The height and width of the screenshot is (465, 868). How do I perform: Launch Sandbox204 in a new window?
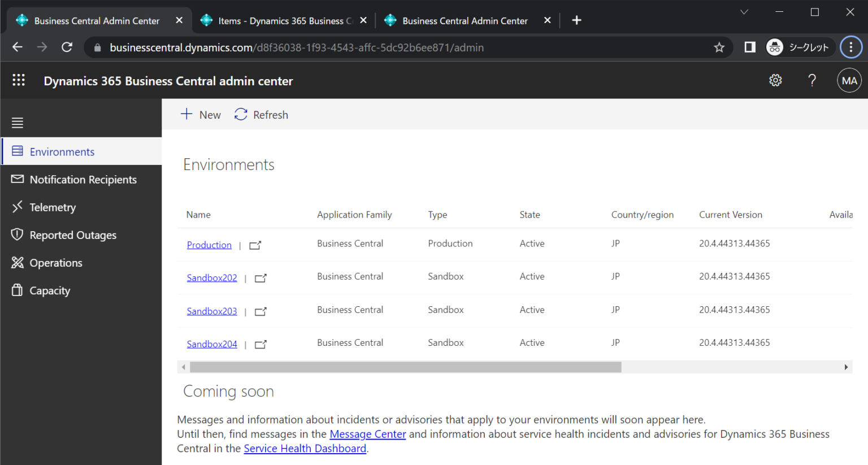pyautogui.click(x=260, y=344)
